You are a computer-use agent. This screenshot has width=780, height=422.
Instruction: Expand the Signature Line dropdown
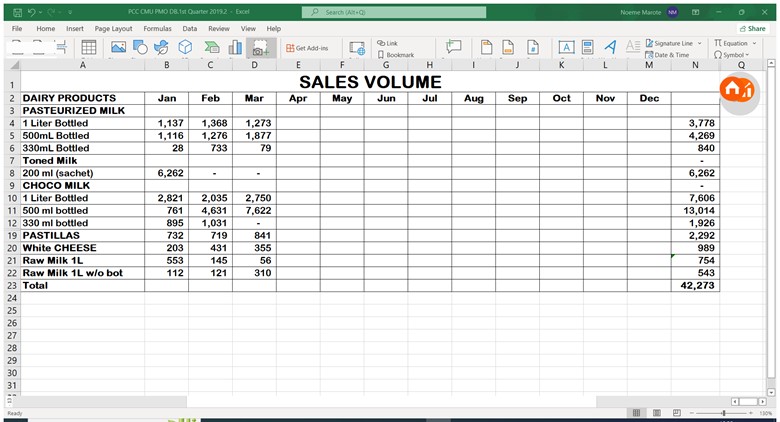(x=699, y=43)
